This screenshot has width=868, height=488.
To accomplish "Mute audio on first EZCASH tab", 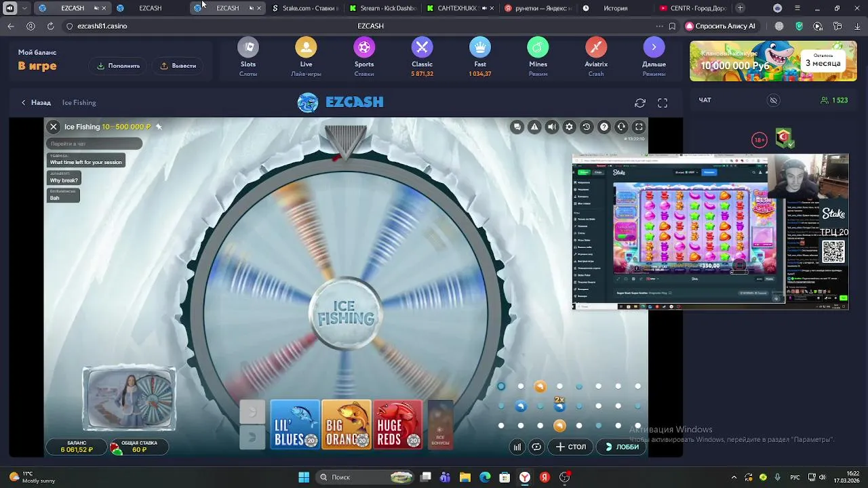I will click(96, 8).
